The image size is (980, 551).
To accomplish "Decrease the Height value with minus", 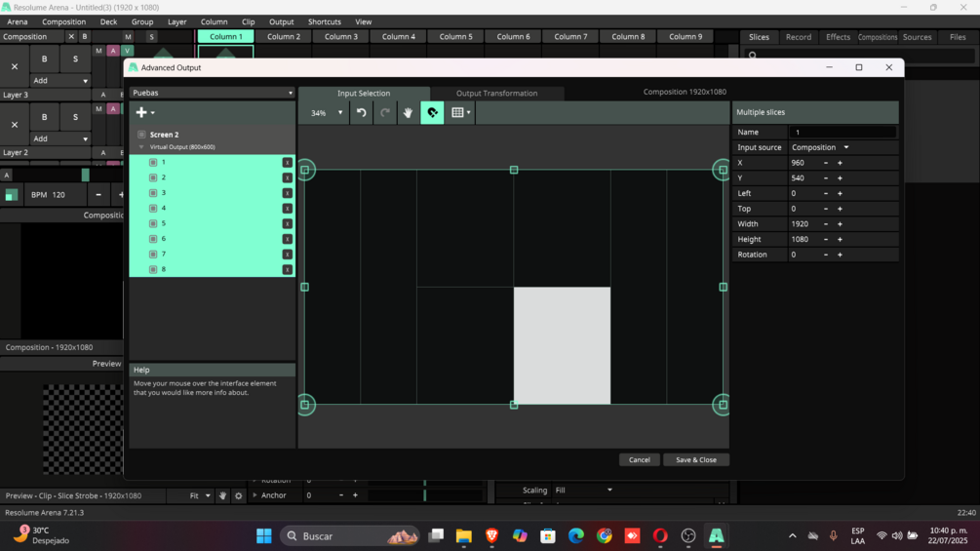I will [826, 239].
